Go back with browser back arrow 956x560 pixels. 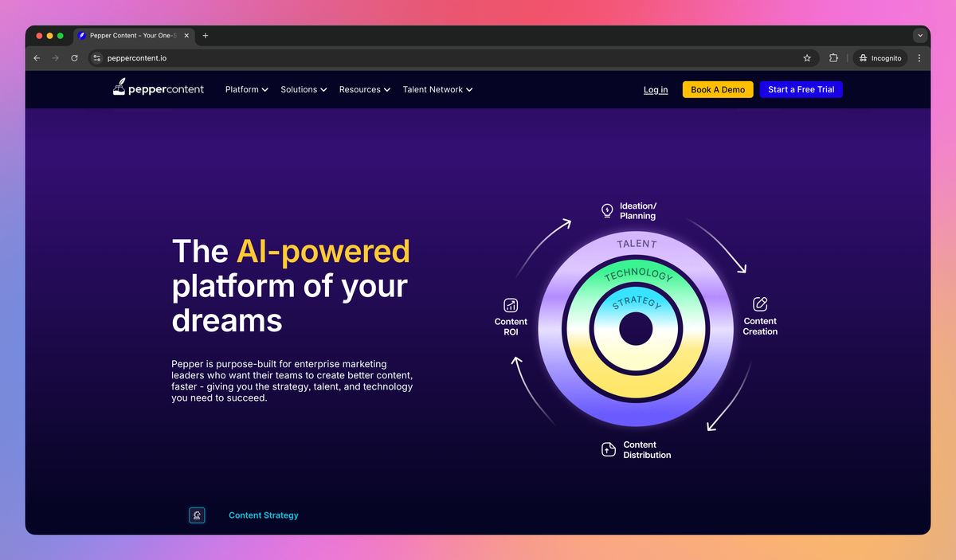pos(37,58)
